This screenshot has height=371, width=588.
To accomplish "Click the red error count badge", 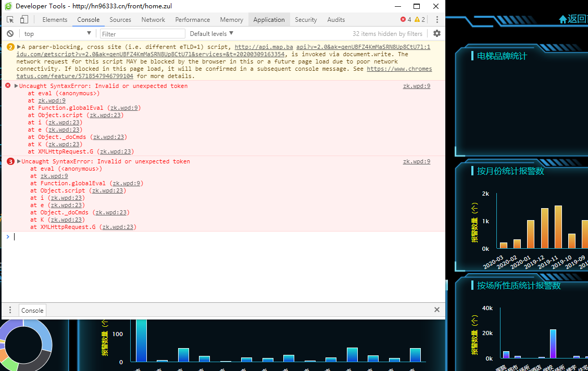I will pyautogui.click(x=406, y=19).
